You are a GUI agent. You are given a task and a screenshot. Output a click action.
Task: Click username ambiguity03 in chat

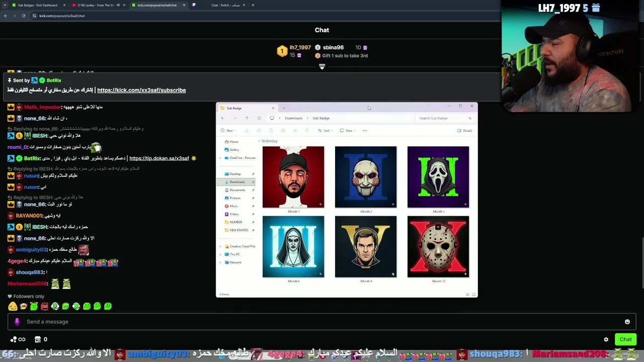32,250
